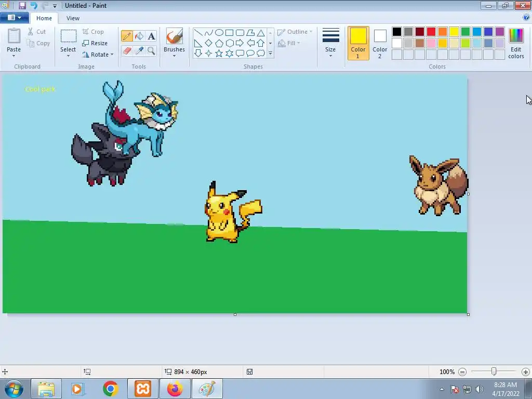Select the Magnifier tool

(x=151, y=50)
